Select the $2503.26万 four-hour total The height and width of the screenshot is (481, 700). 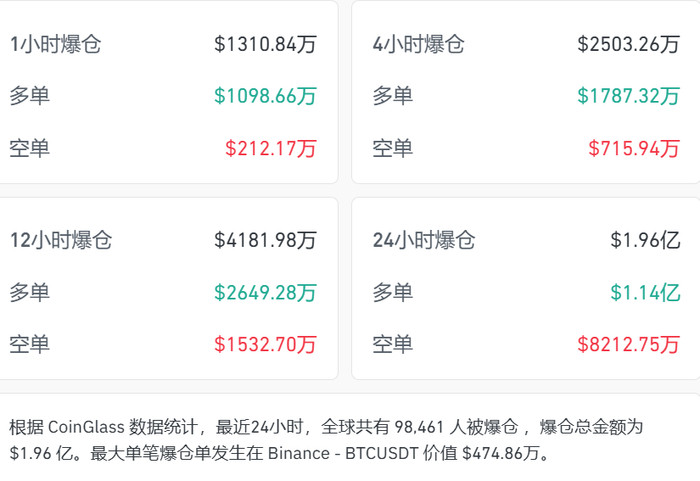click(x=628, y=44)
